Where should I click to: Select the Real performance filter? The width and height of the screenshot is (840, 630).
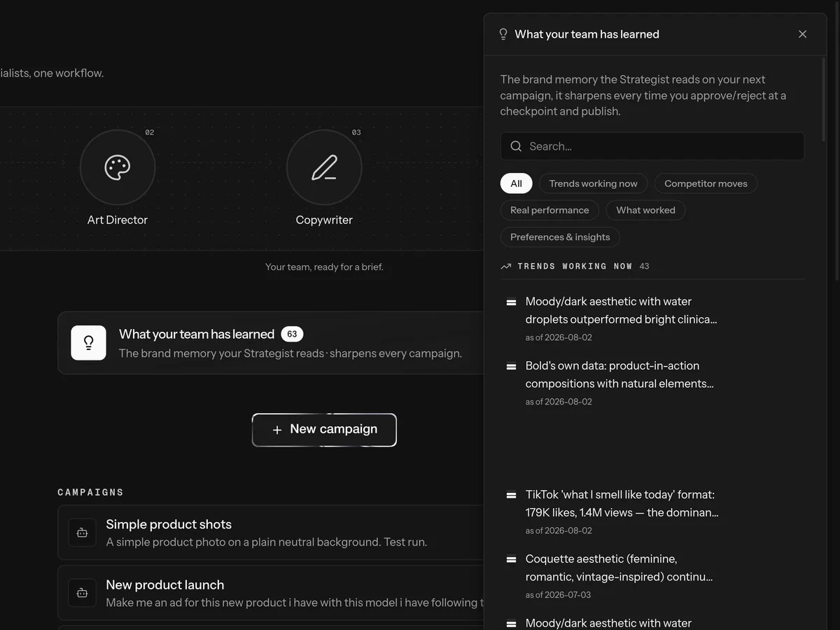549,210
